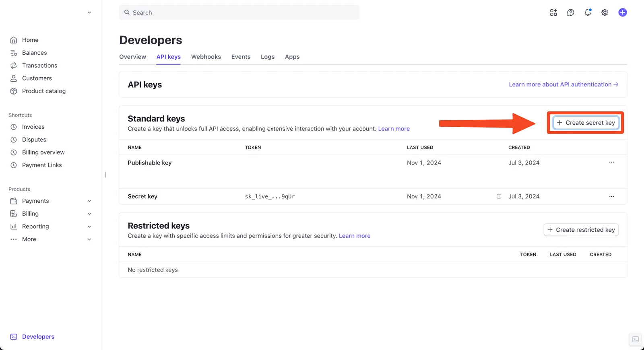644x350 pixels.
Task: Switch to the Logs tab
Action: (268, 57)
